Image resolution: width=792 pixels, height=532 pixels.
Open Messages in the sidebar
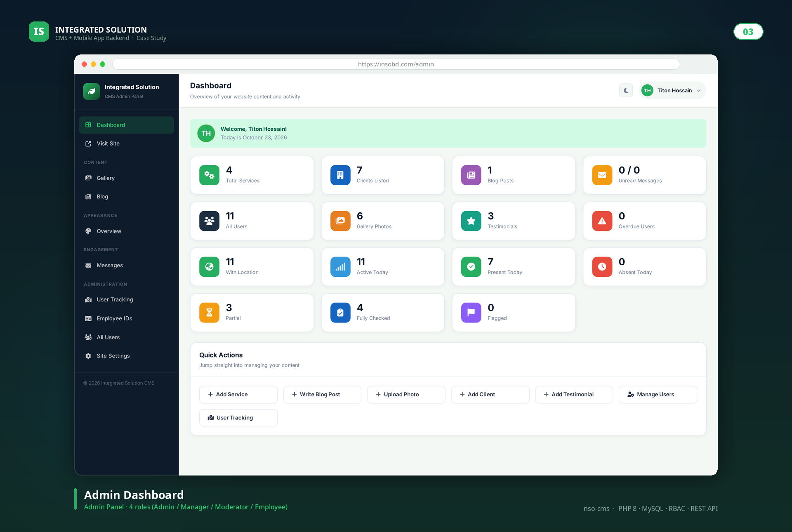tap(126, 266)
